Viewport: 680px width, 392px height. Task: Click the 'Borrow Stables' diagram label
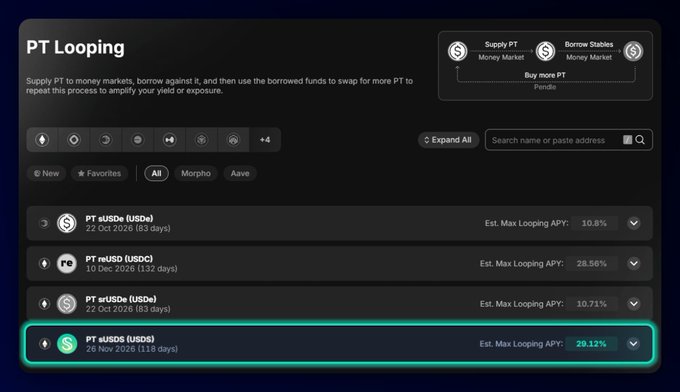click(589, 44)
